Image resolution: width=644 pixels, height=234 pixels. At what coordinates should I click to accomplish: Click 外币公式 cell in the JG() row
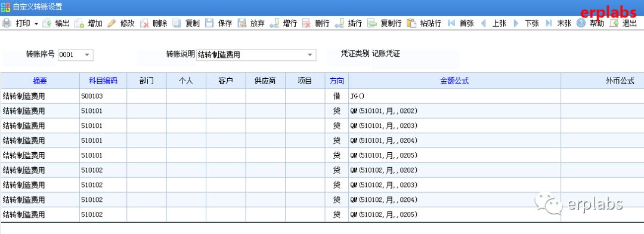602,96
